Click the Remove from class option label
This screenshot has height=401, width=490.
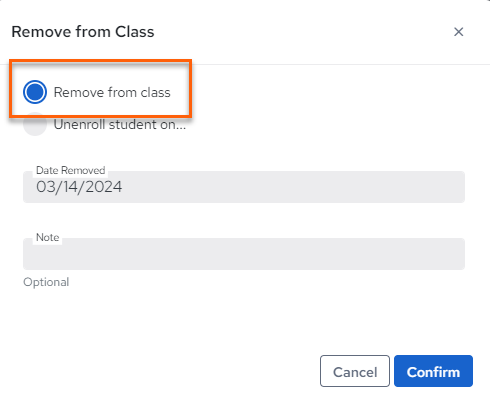click(x=112, y=92)
